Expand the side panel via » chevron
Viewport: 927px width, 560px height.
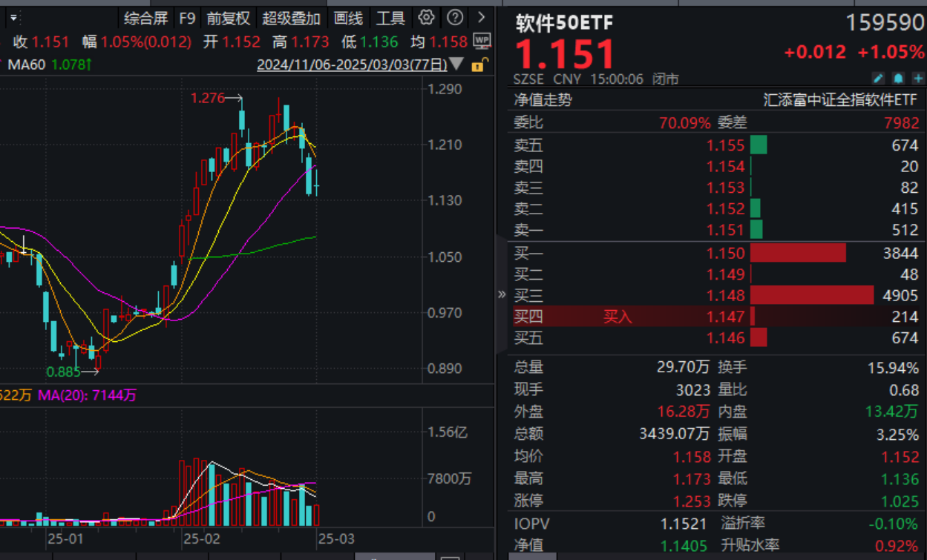coord(503,294)
